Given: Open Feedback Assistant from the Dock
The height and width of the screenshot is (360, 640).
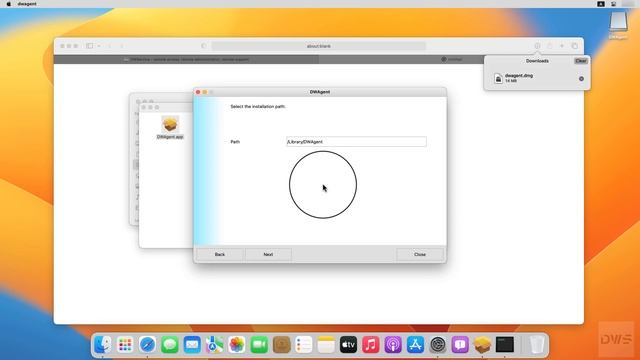Looking at the screenshot, I should 460,345.
